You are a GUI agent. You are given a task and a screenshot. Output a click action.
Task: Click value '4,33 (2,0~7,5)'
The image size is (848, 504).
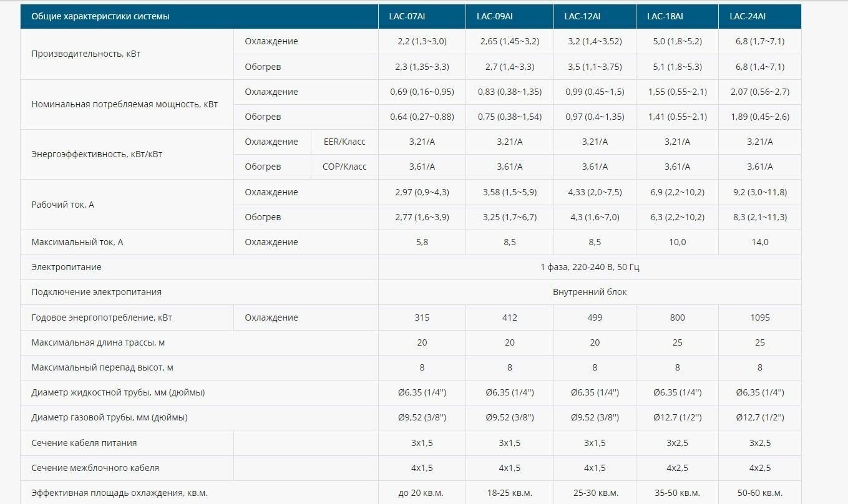tap(595, 192)
